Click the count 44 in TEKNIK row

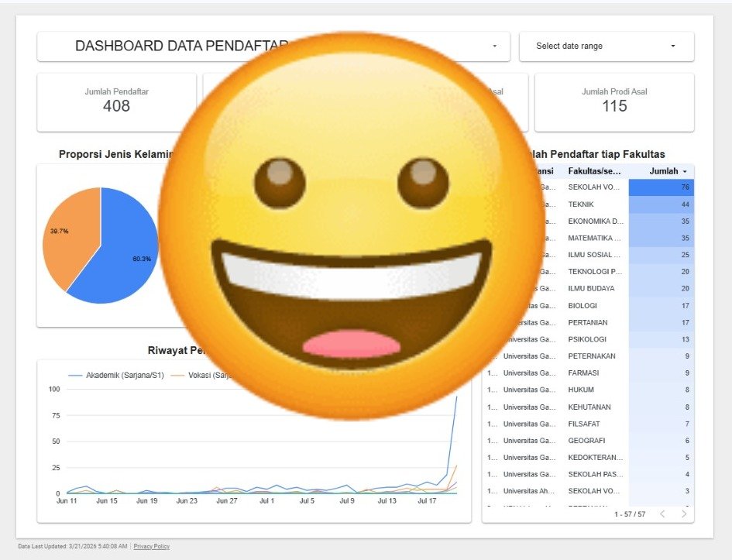(685, 204)
